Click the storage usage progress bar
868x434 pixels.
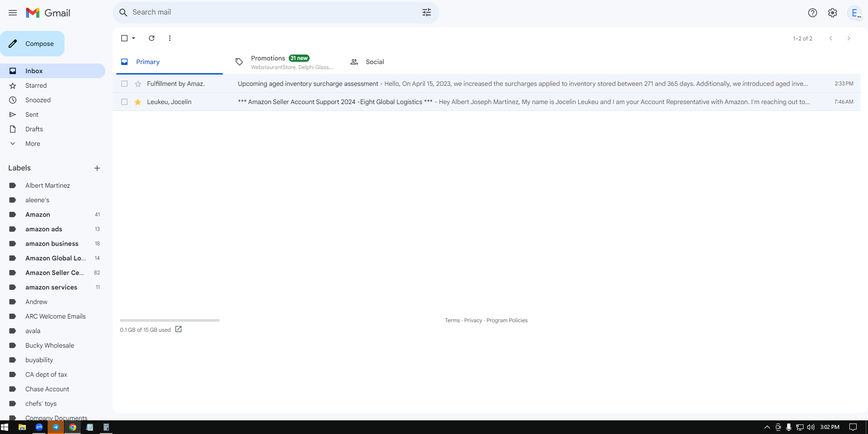pyautogui.click(x=170, y=320)
